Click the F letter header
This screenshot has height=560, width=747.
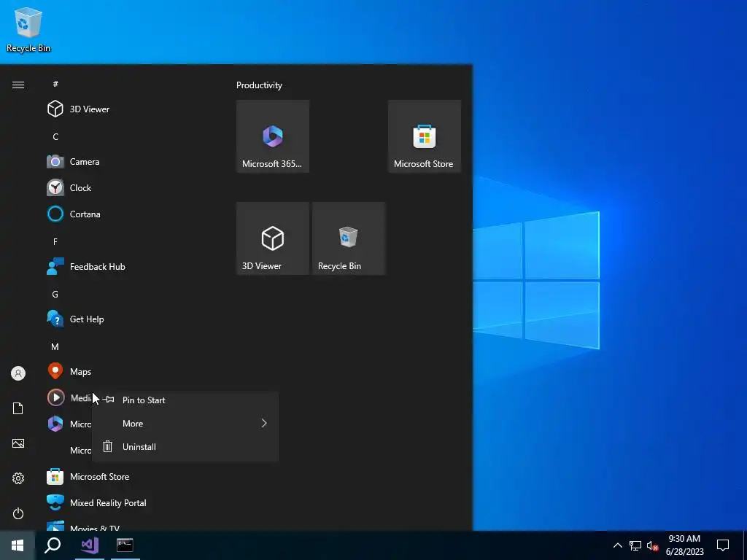click(55, 242)
